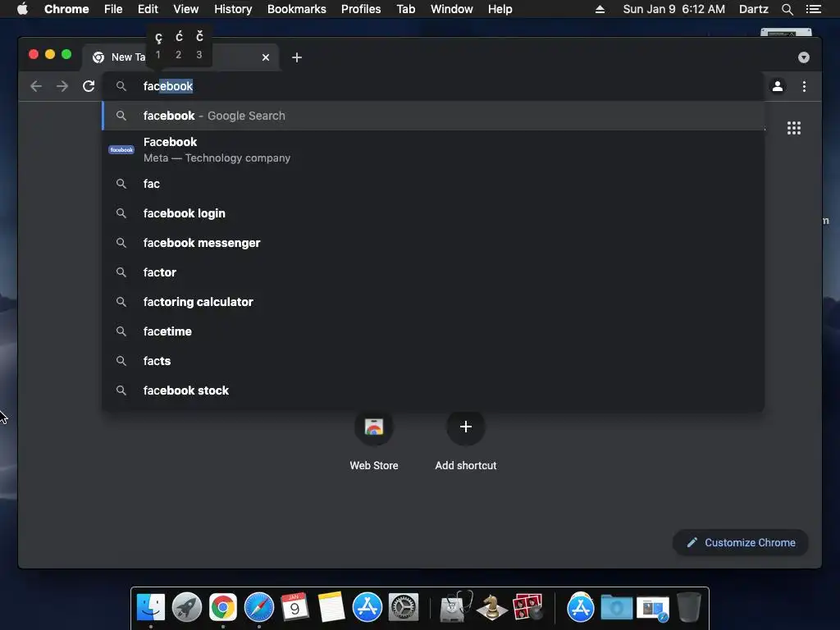Open the File menu

pyautogui.click(x=113, y=9)
